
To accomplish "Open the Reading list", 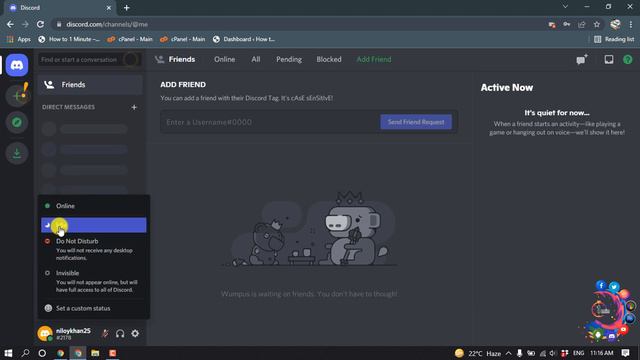I will tap(614, 39).
